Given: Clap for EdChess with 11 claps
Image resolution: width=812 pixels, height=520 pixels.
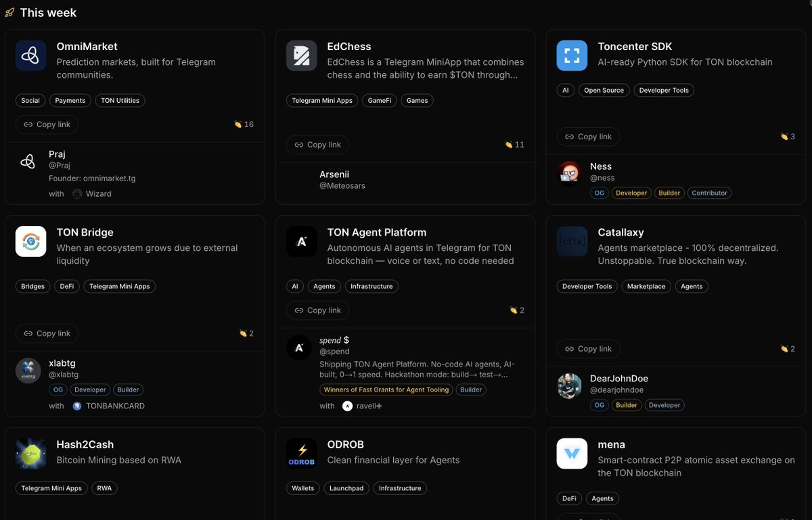Looking at the screenshot, I should [514, 145].
